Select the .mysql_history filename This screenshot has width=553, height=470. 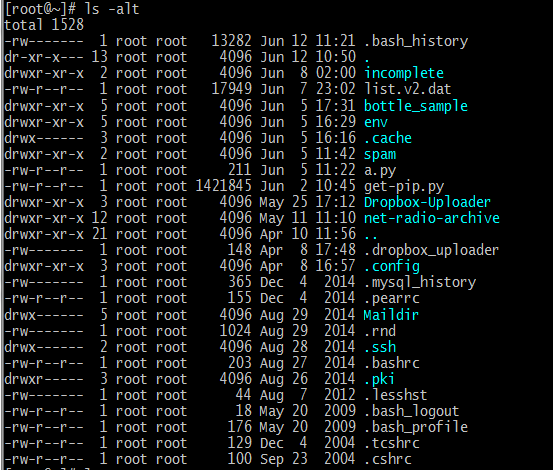420,282
